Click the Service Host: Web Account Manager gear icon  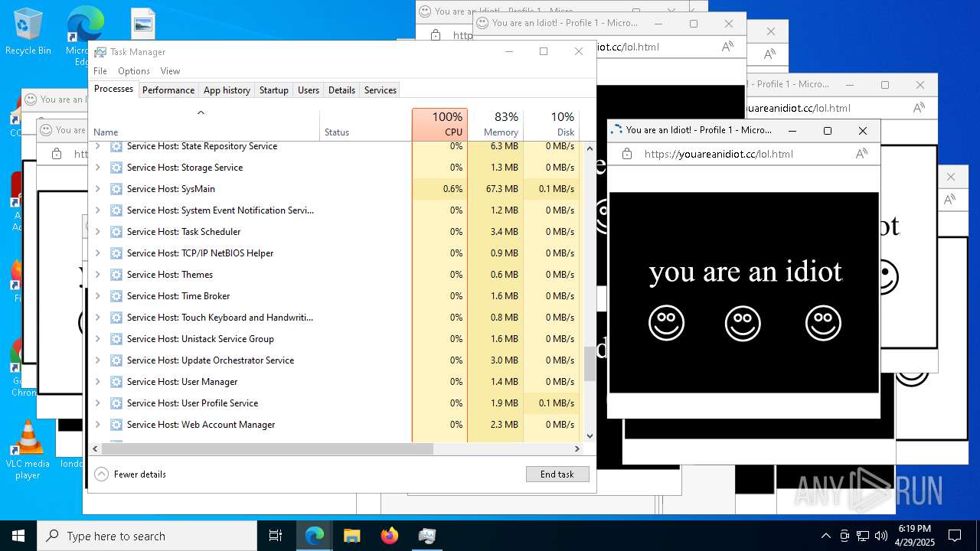116,424
